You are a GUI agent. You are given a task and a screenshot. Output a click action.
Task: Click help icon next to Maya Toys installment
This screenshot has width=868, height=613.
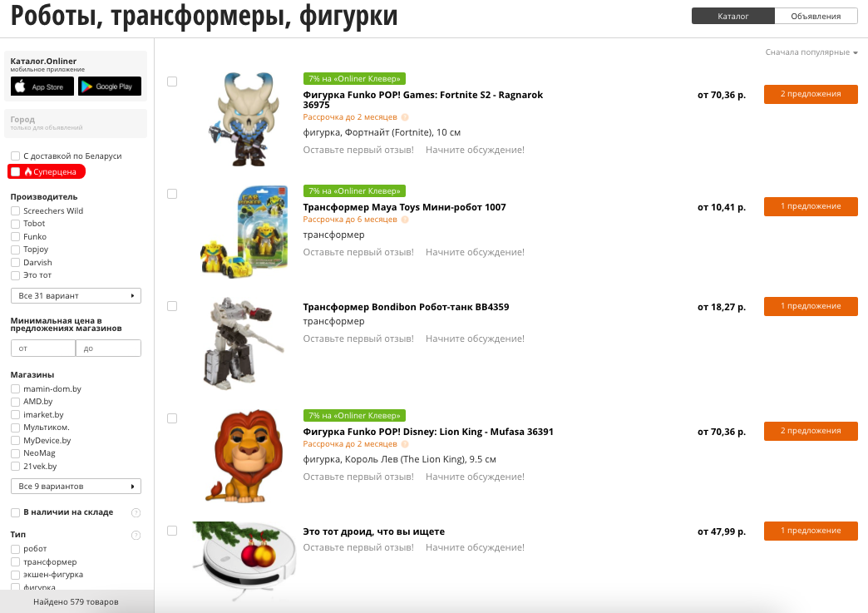click(x=405, y=220)
